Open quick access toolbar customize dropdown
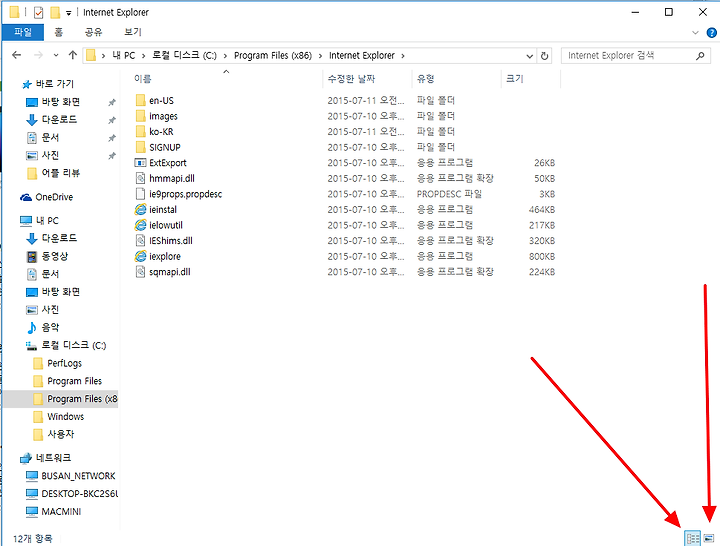 click(x=68, y=13)
